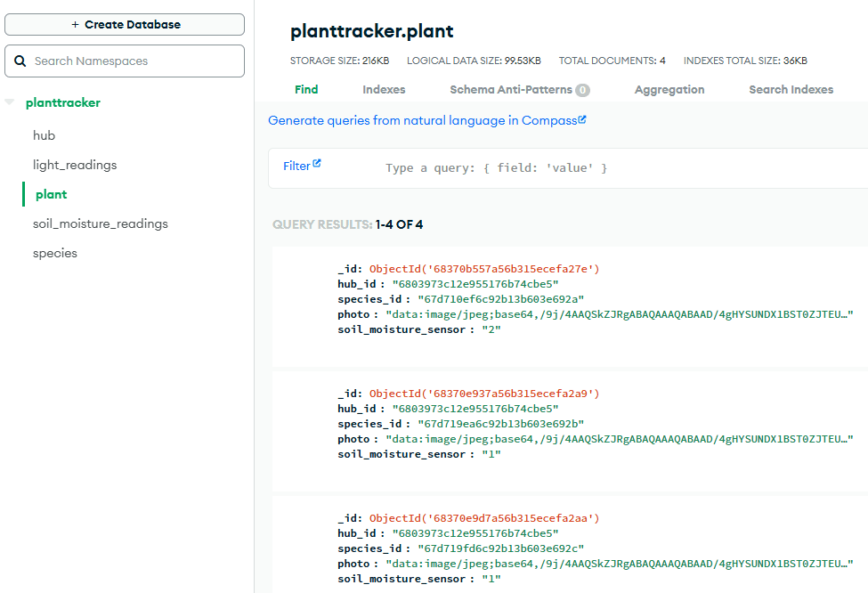
Task: Select the soil_moisture_readings collection
Action: tap(101, 223)
